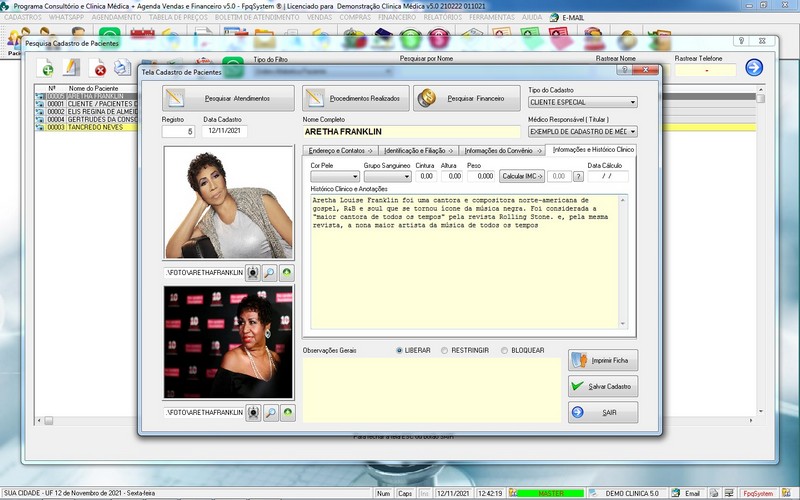This screenshot has width=800, height=500.
Task: Open the AGENDAMENTO menu
Action: [116, 17]
